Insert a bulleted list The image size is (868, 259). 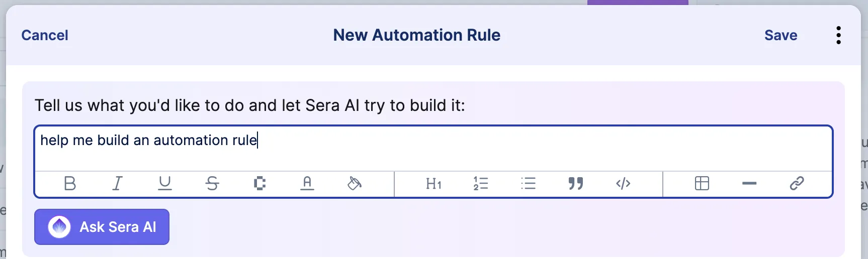(x=529, y=184)
